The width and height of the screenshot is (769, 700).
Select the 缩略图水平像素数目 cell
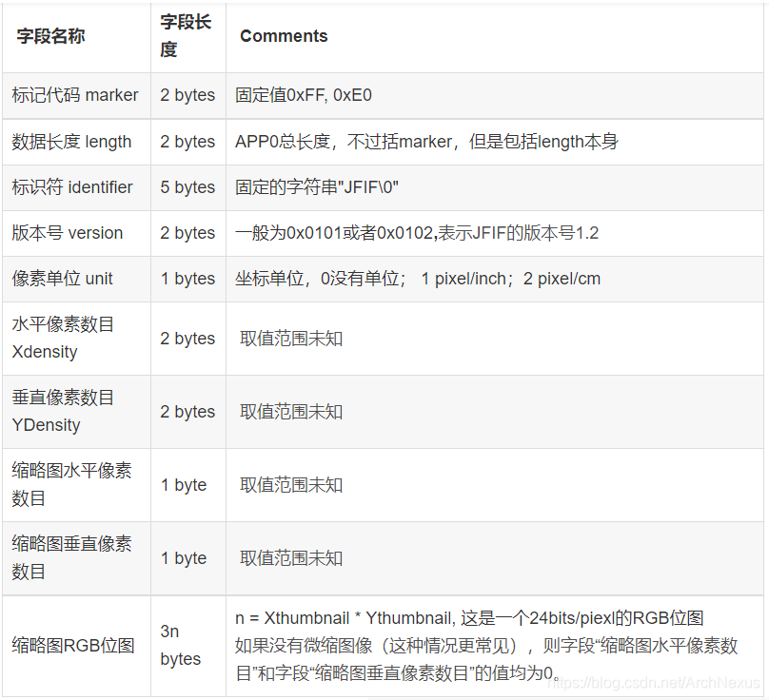pyautogui.click(x=76, y=485)
